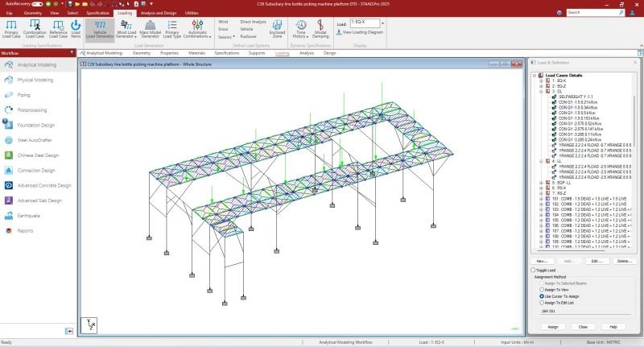Screen dimensions: 644x347
Task: Select CON GY -1.5 0.21 kN.m item
Action: click(577, 102)
